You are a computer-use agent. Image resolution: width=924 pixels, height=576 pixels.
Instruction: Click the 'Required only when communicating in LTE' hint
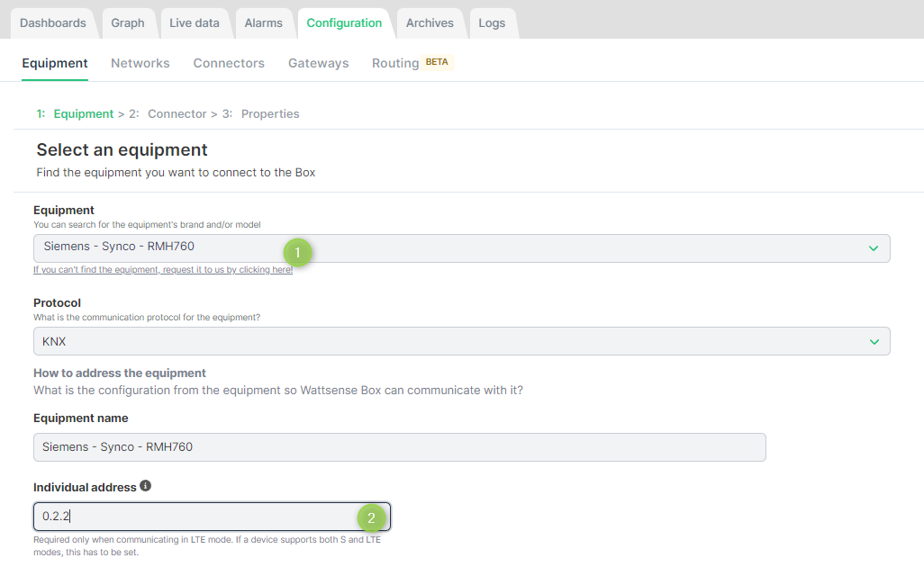[x=207, y=546]
